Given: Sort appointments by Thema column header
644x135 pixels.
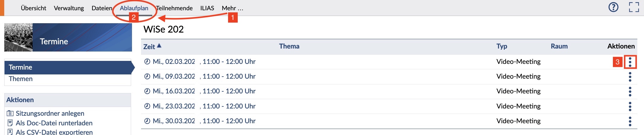Looking at the screenshot, I should pyautogui.click(x=289, y=46).
